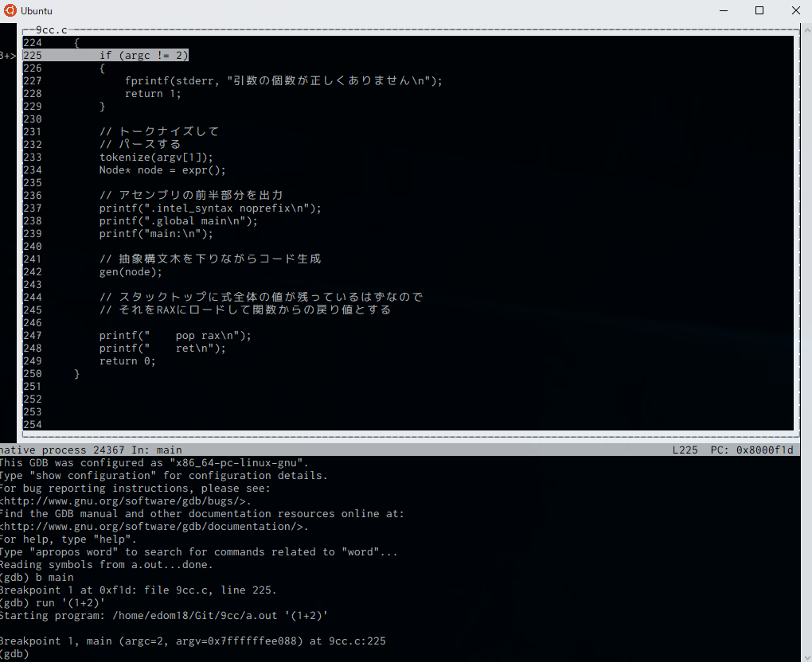
Task: Click 'gen(node);' on line 242
Action: pyautogui.click(x=131, y=272)
